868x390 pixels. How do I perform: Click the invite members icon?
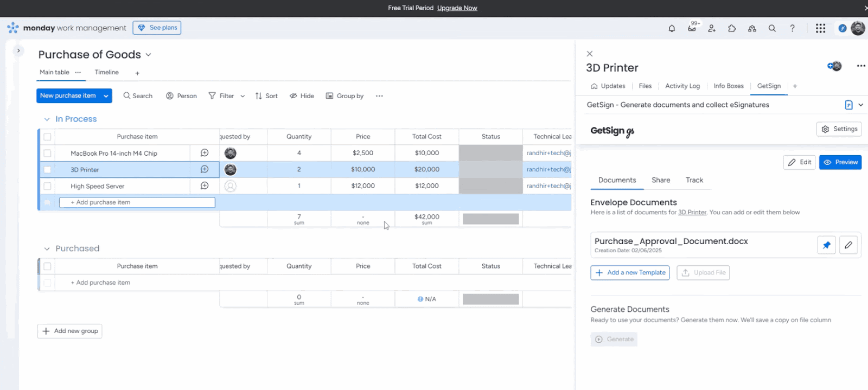tap(712, 28)
